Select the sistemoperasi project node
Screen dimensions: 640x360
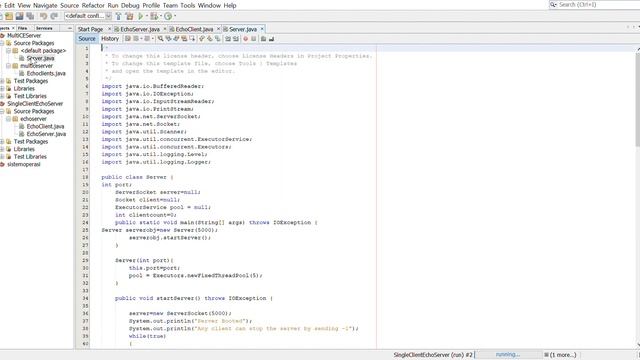coord(24,164)
